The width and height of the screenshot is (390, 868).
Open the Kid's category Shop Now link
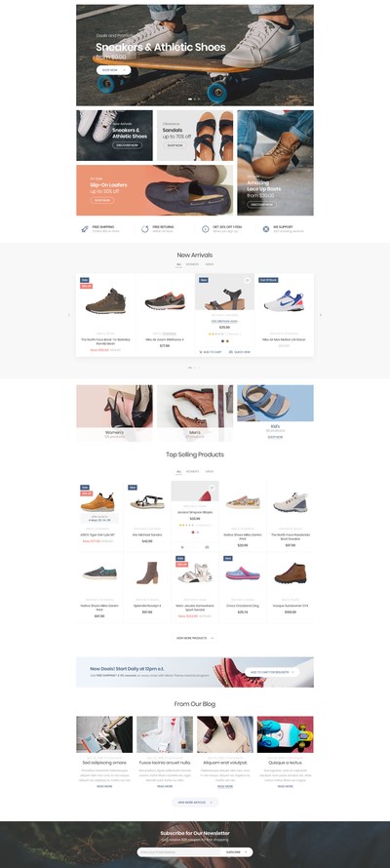pyautogui.click(x=275, y=437)
